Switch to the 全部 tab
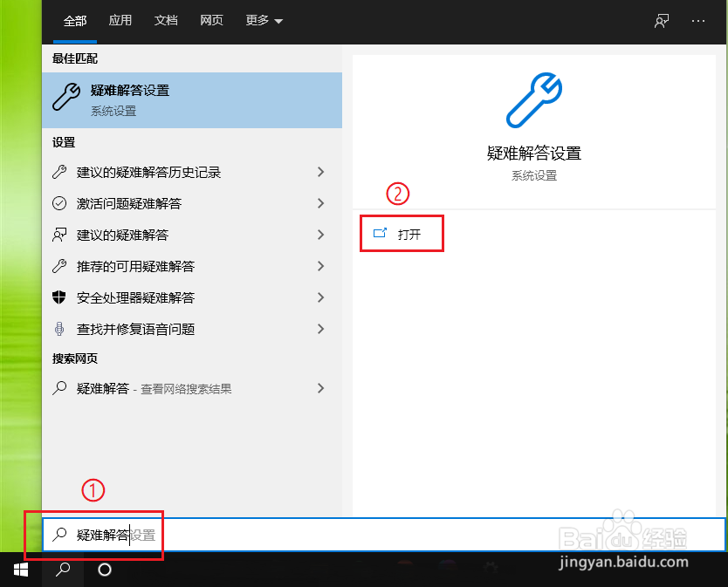The image size is (728, 587). (75, 21)
